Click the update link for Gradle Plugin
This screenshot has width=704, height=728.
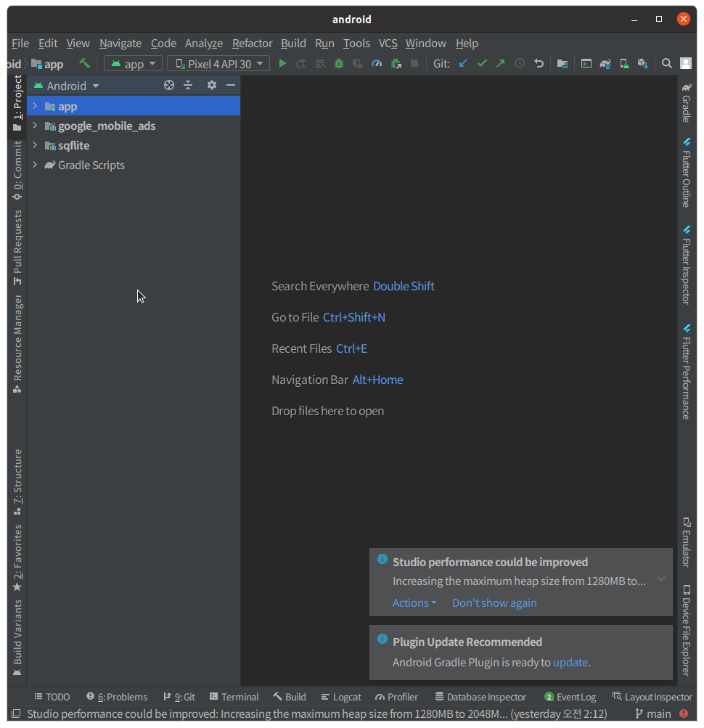570,662
